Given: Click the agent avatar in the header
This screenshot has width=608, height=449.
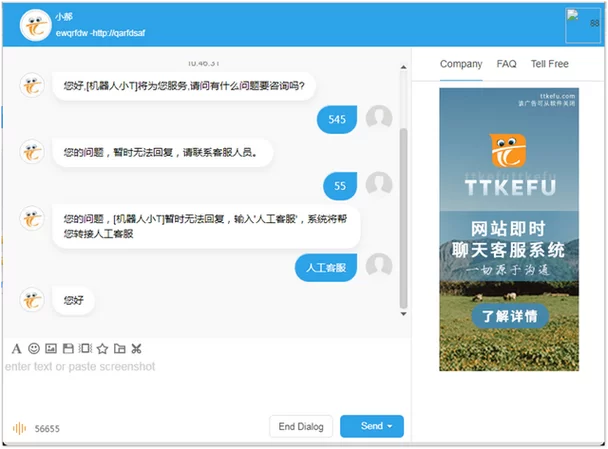Looking at the screenshot, I should pyautogui.click(x=35, y=25).
